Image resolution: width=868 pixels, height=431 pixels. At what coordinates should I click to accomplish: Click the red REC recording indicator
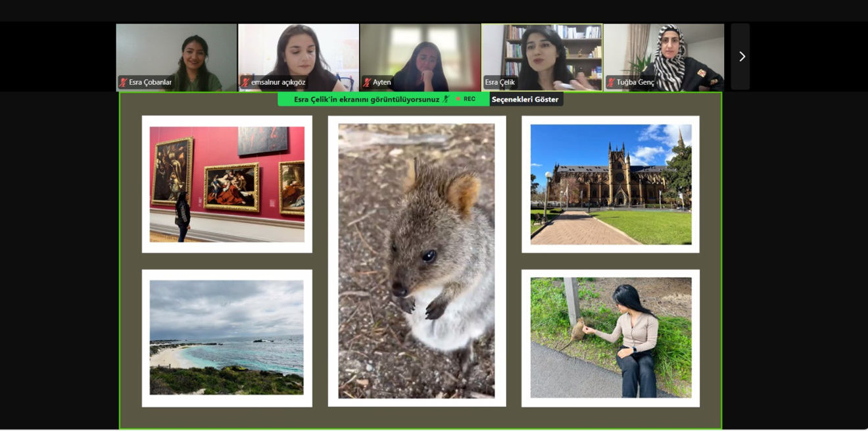(466, 99)
